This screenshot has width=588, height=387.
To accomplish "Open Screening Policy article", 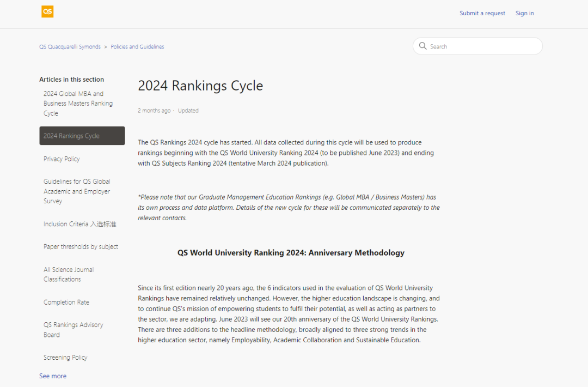I will click(65, 358).
